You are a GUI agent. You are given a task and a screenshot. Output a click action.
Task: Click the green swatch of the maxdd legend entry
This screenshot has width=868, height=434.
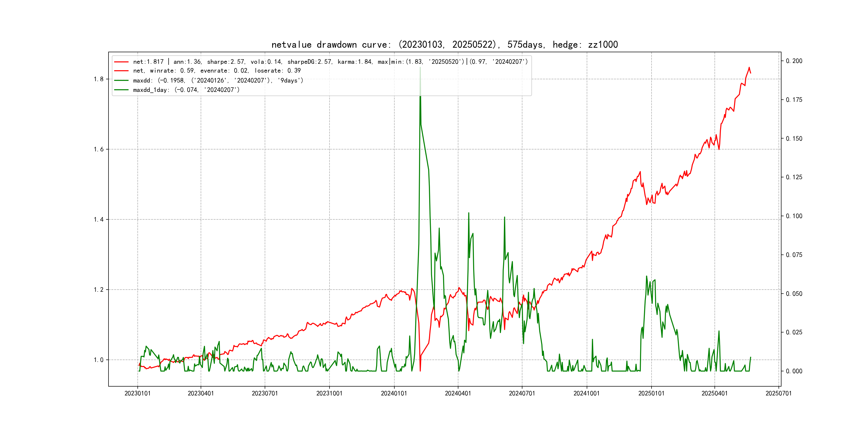pyautogui.click(x=121, y=81)
